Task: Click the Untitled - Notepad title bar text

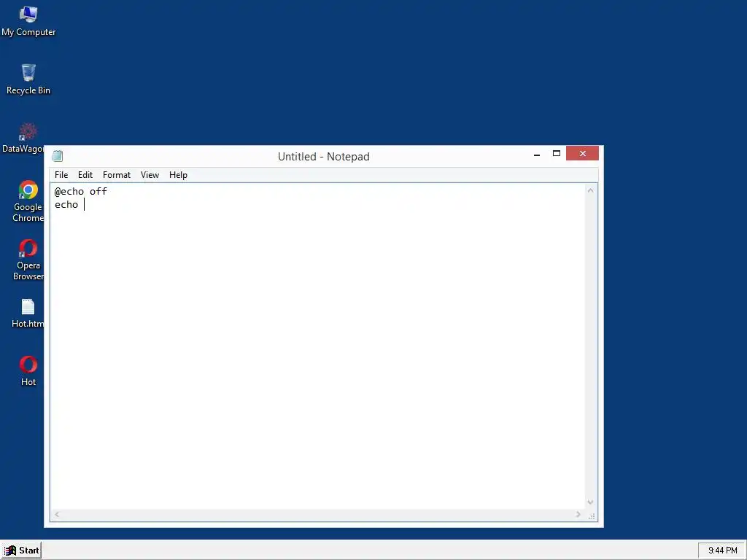Action: tap(323, 156)
